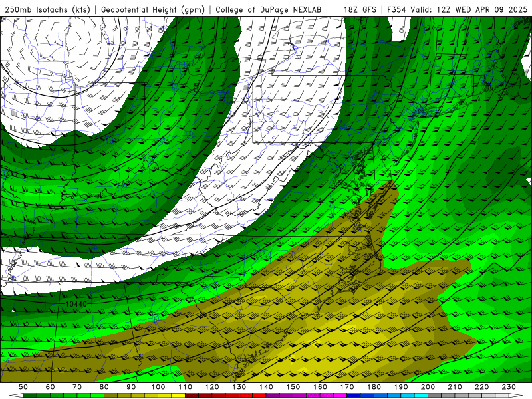Image resolution: width=532 pixels, height=399 pixels.
Task: Select the purple swatch just right of 140
Action: pos(273,396)
